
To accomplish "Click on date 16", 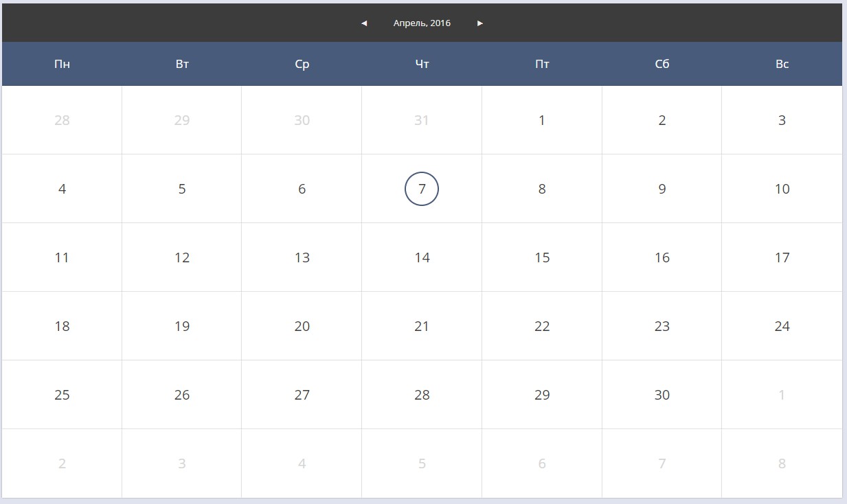I will point(662,257).
